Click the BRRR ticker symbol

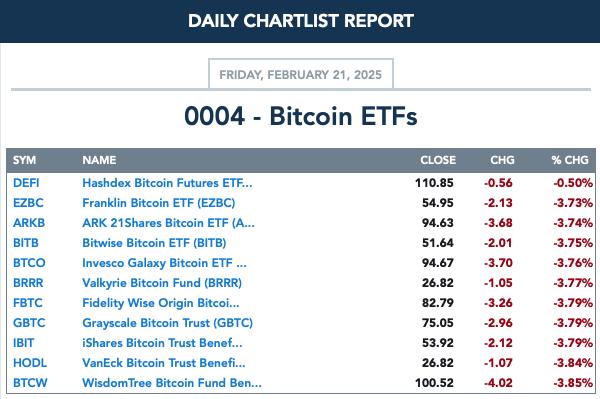point(28,283)
